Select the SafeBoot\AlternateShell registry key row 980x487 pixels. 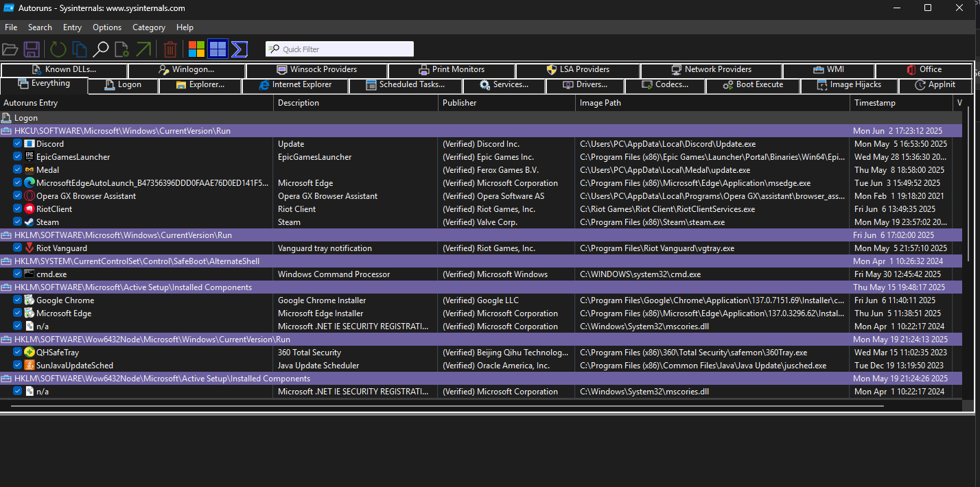coord(481,261)
